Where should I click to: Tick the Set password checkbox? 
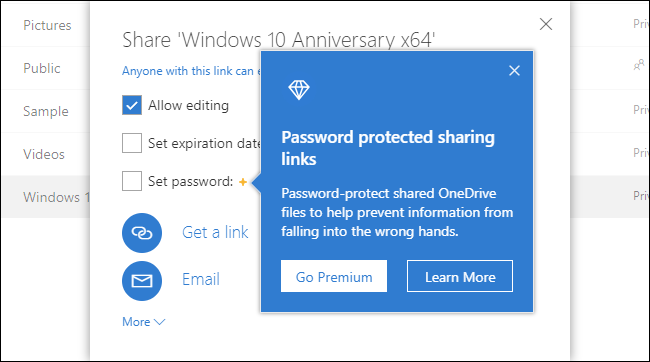pos(132,181)
